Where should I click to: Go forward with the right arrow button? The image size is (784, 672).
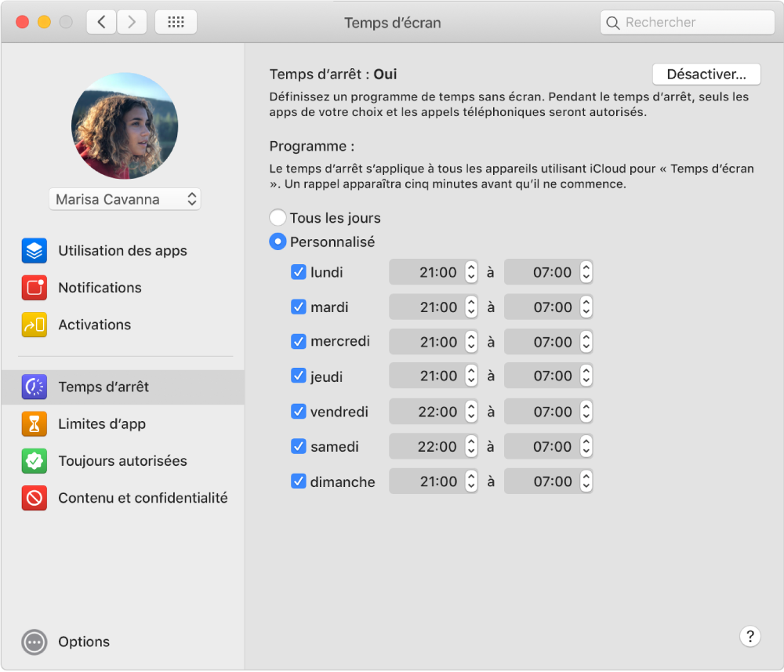(132, 22)
